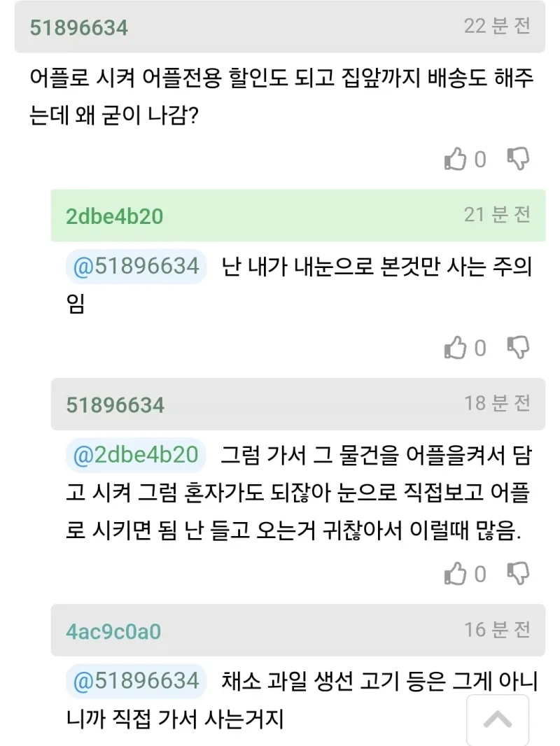Click the like count beside the top comment
Screen dimensions: 560x746
point(480,160)
